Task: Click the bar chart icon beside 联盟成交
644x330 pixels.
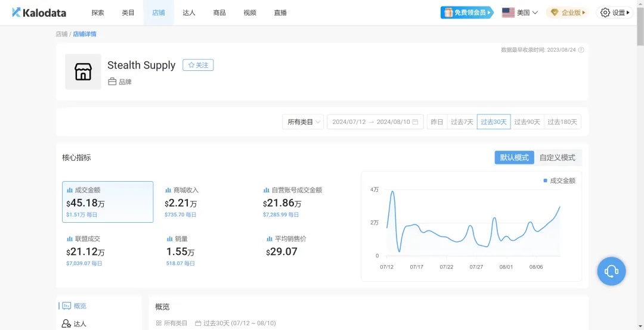Action: pyautogui.click(x=69, y=239)
